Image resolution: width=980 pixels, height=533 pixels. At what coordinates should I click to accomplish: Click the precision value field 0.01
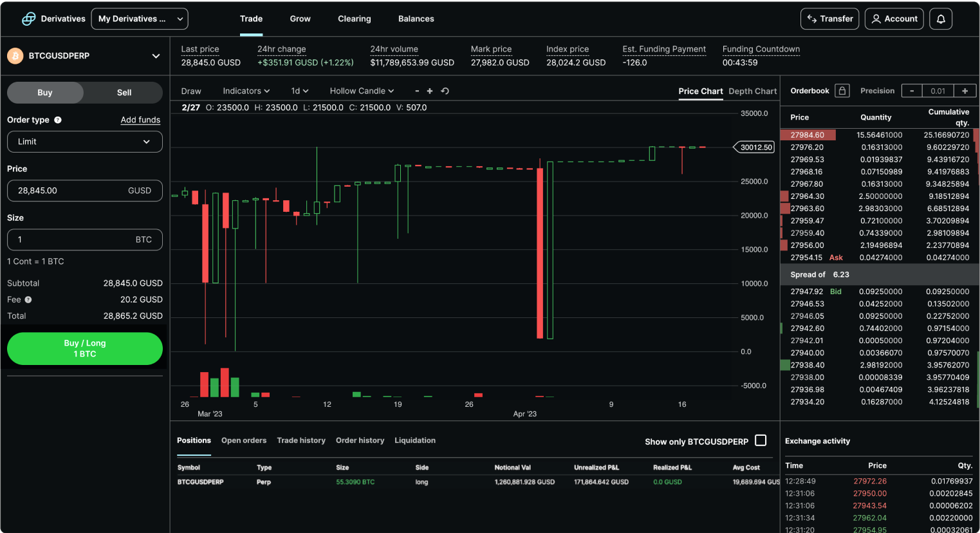click(938, 91)
